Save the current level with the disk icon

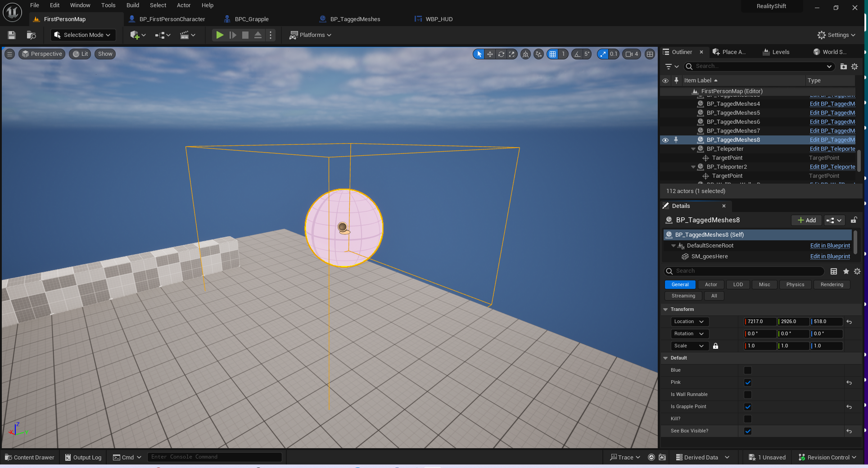click(x=12, y=35)
